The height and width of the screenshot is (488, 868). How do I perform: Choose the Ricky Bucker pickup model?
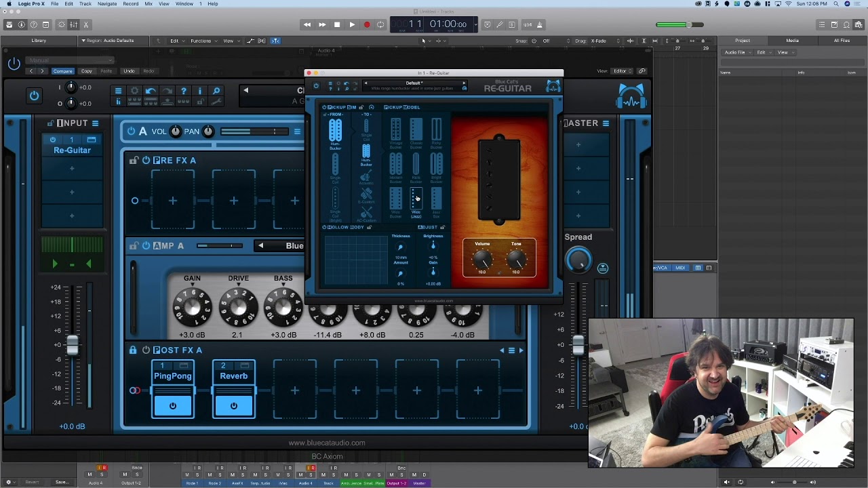(436, 133)
